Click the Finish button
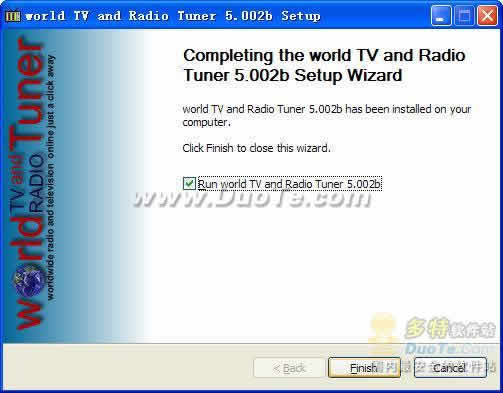503x393 pixels. (x=364, y=368)
